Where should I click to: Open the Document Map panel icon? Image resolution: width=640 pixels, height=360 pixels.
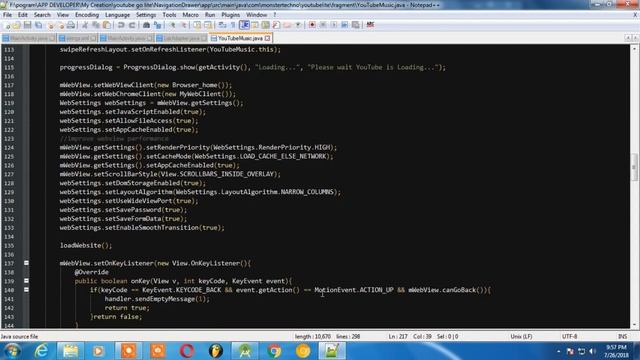point(265,25)
